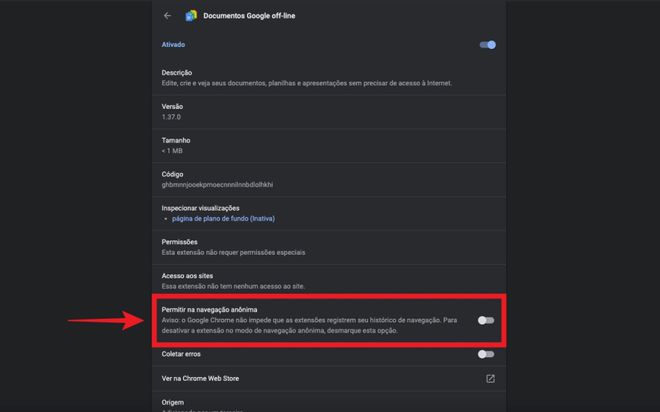
Task: Click the text saying extension has no site access
Action: point(233,286)
